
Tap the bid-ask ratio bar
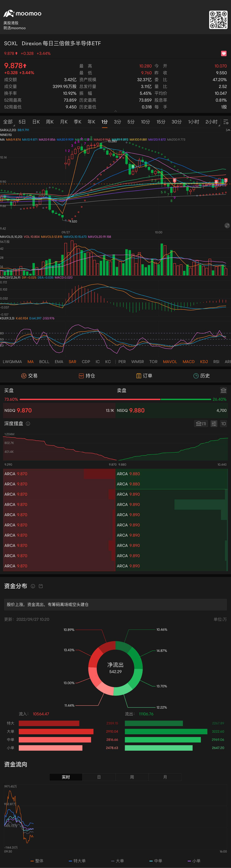click(x=115, y=399)
